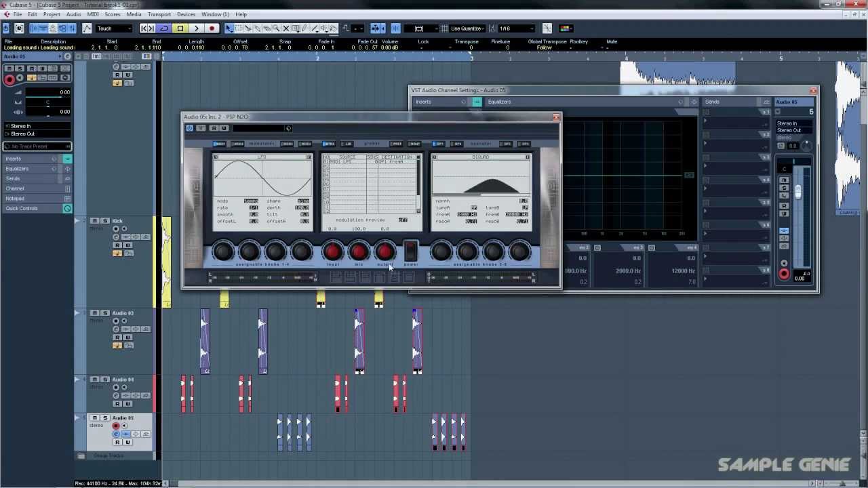Toggle Read automation on Kick track
Viewport: 868px width, 488px height.
[117, 245]
